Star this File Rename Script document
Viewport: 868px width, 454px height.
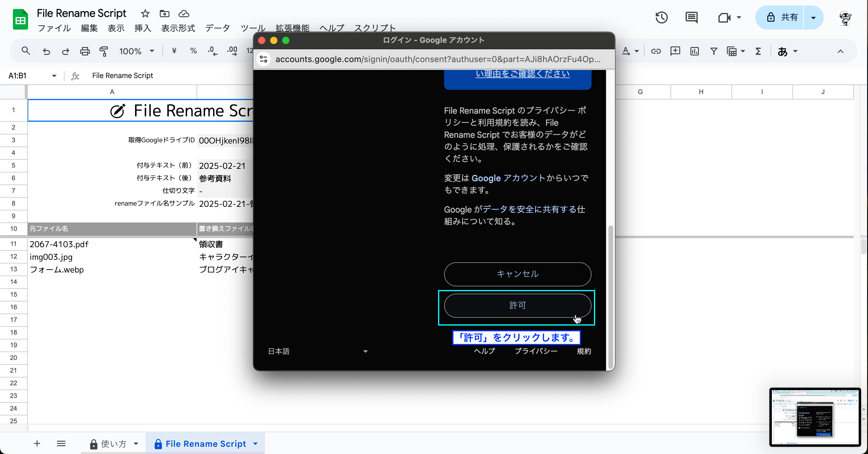click(145, 14)
